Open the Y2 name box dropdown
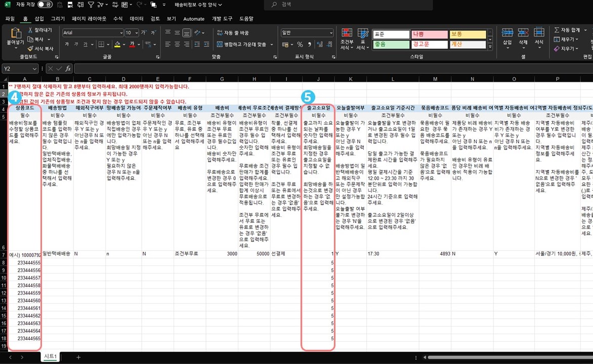The height and width of the screenshot is (364, 593). [34, 69]
